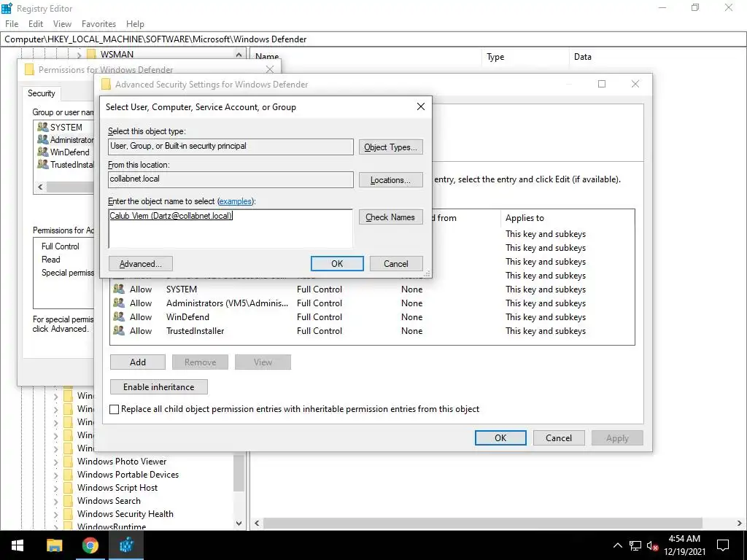Image resolution: width=747 pixels, height=560 pixels.
Task: Select the WindowsRuntime tree key
Action: coord(112,526)
